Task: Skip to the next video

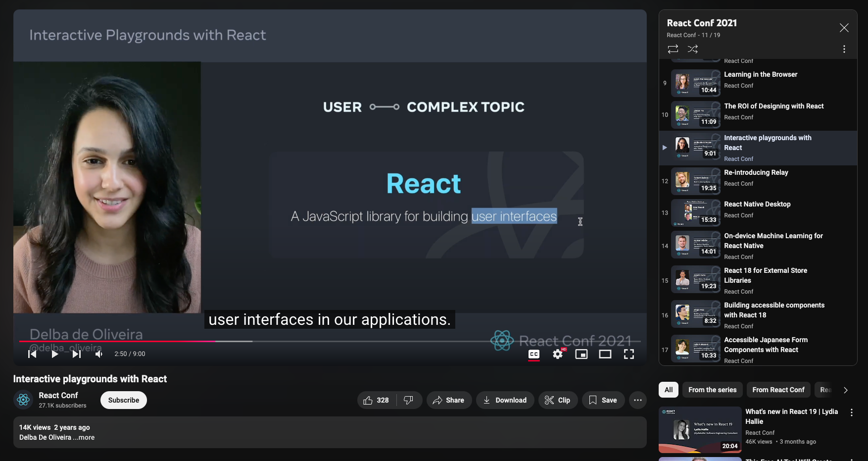Action: [x=77, y=354]
